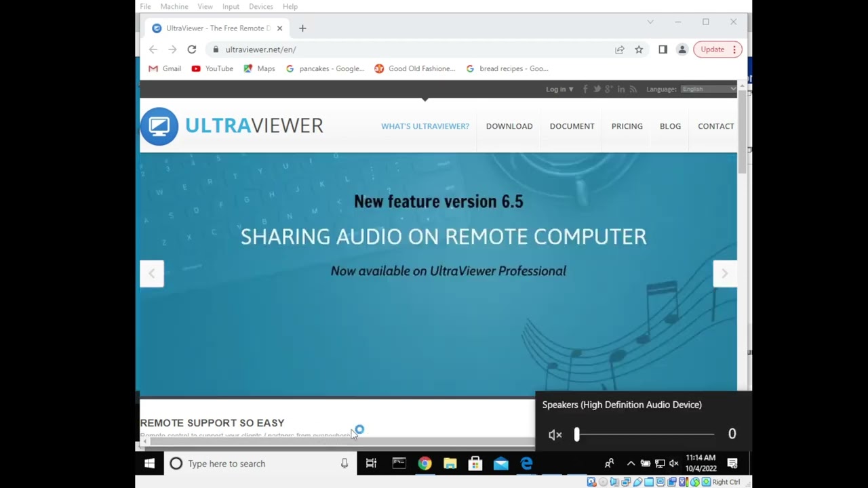View site info lock icon
This screenshot has width=868, height=488.
[x=216, y=49]
